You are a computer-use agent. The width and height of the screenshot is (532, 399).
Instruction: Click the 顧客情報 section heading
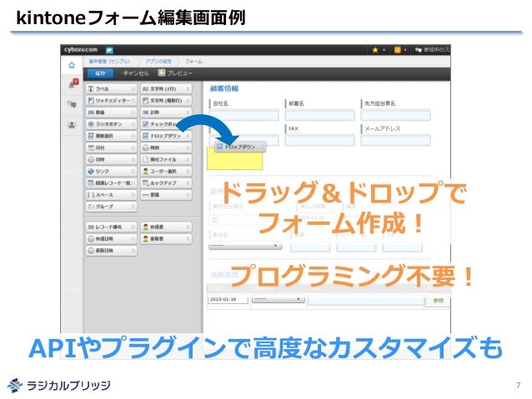(224, 89)
